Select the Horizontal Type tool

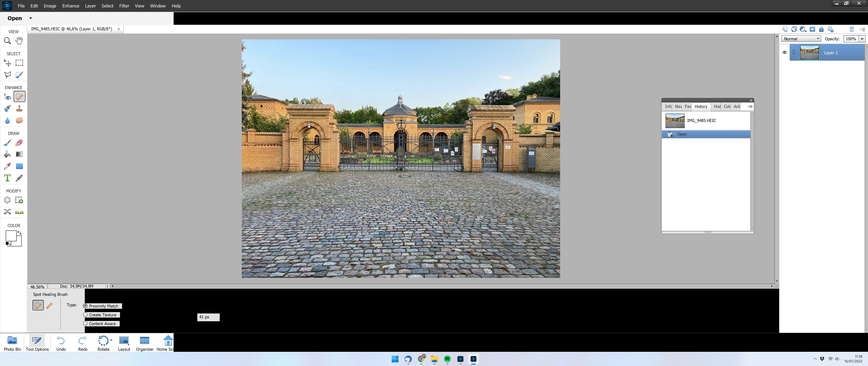(7, 178)
